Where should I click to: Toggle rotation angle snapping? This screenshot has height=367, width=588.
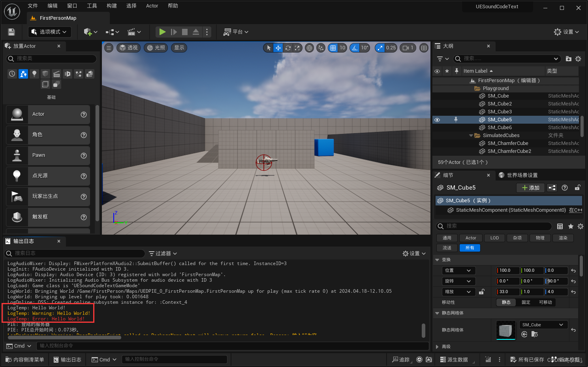click(x=355, y=48)
